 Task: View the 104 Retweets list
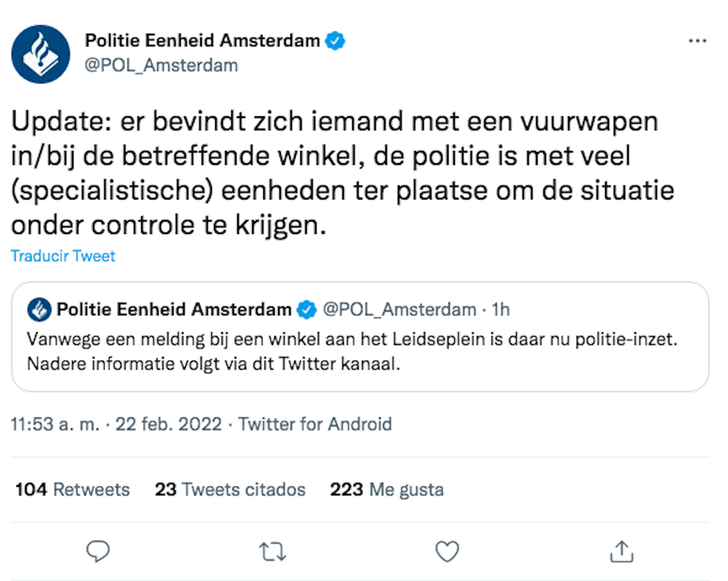point(72,489)
